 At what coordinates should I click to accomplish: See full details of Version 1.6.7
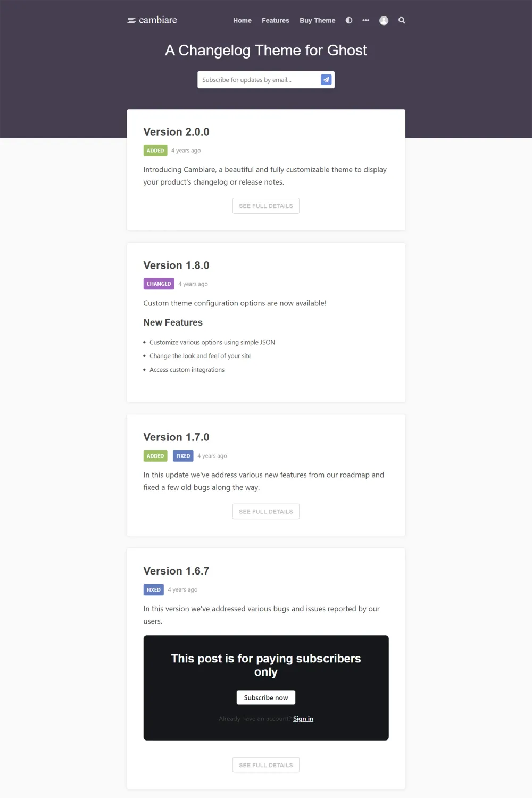pos(266,764)
